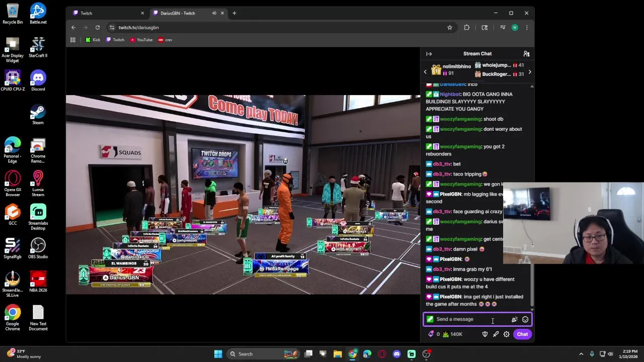Go back in Chrome

[x=73, y=28]
